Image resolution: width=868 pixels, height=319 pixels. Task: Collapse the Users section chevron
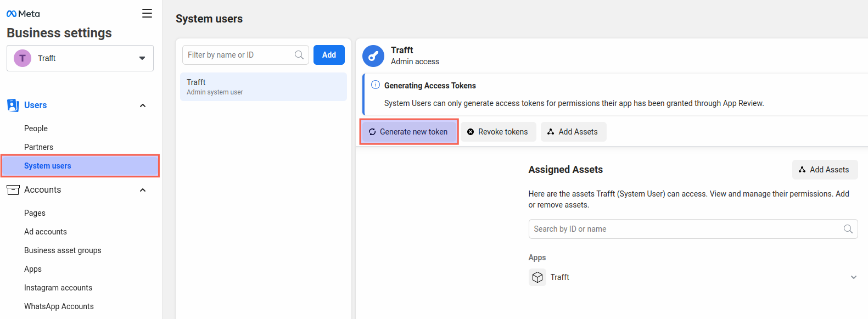(143, 105)
